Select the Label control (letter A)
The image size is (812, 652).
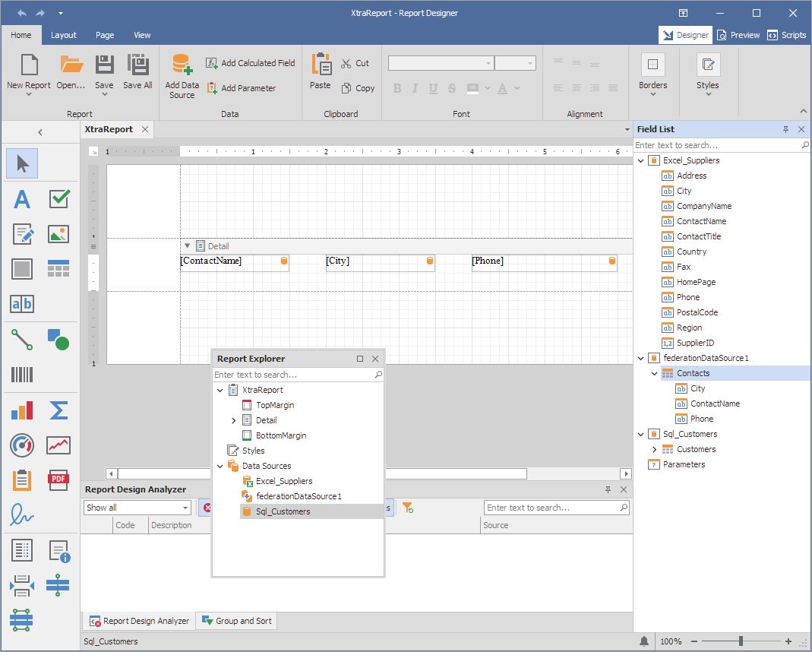(x=22, y=199)
